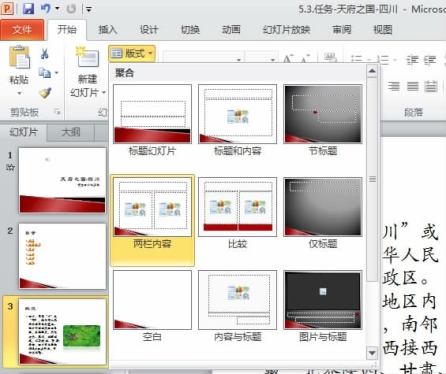This screenshot has width=446, height=374.
Task: Click the Copy icon in clipboard group
Action: (x=45, y=72)
